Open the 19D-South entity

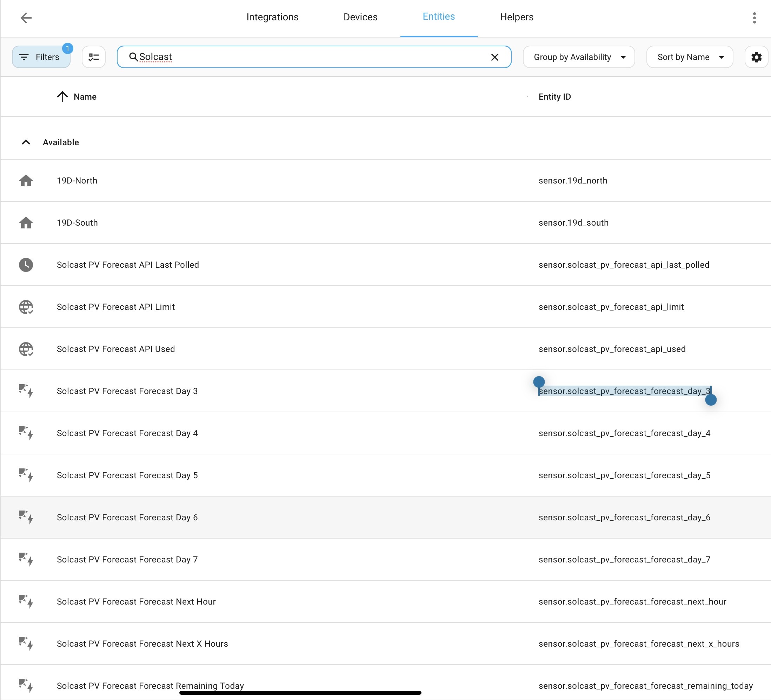[77, 222]
